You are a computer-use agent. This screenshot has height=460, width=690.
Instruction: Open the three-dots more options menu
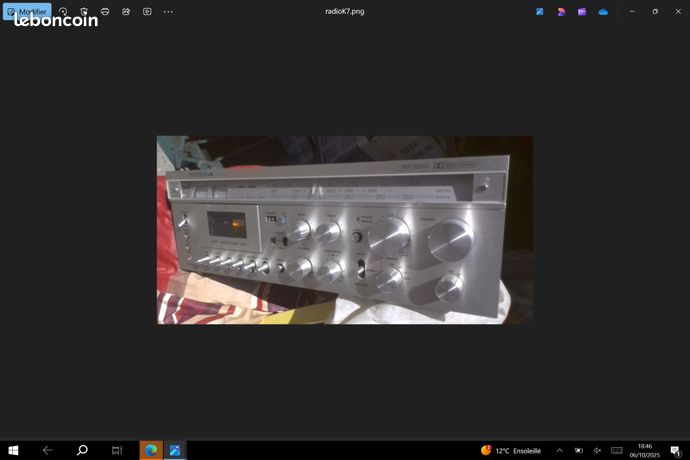tap(168, 12)
